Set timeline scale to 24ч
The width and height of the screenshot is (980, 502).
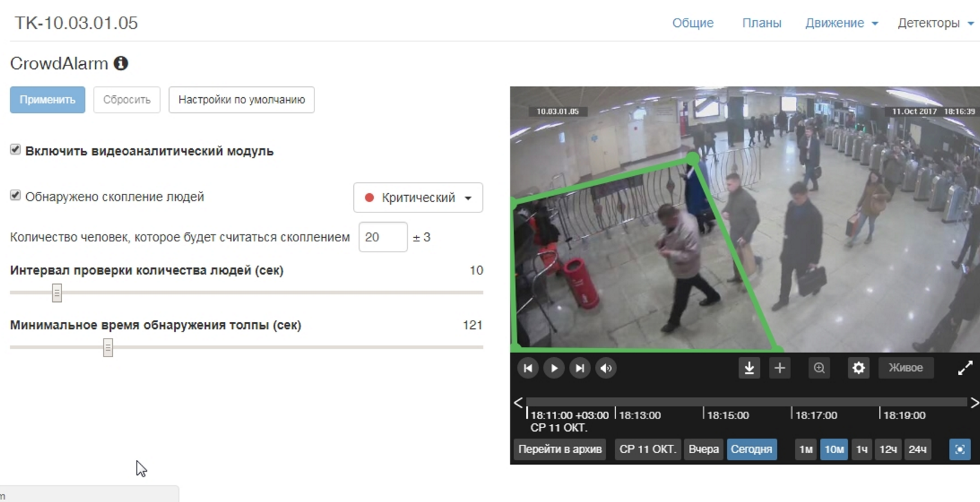[x=917, y=450]
